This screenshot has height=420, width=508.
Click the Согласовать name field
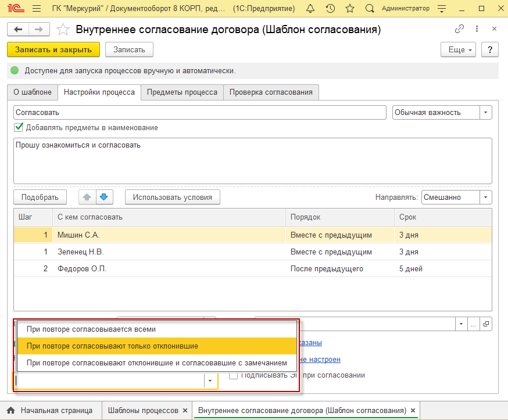click(200, 112)
